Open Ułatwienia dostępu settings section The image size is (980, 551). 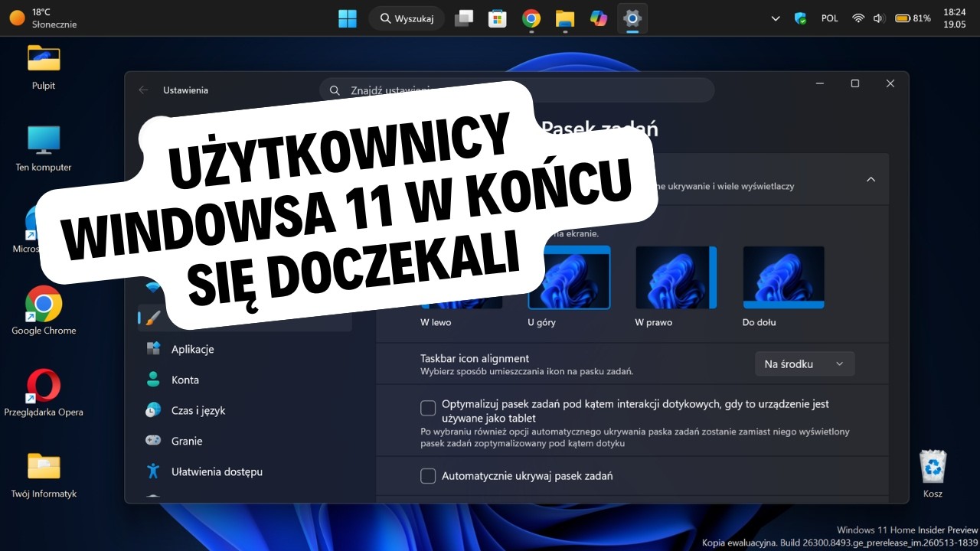coord(245,471)
